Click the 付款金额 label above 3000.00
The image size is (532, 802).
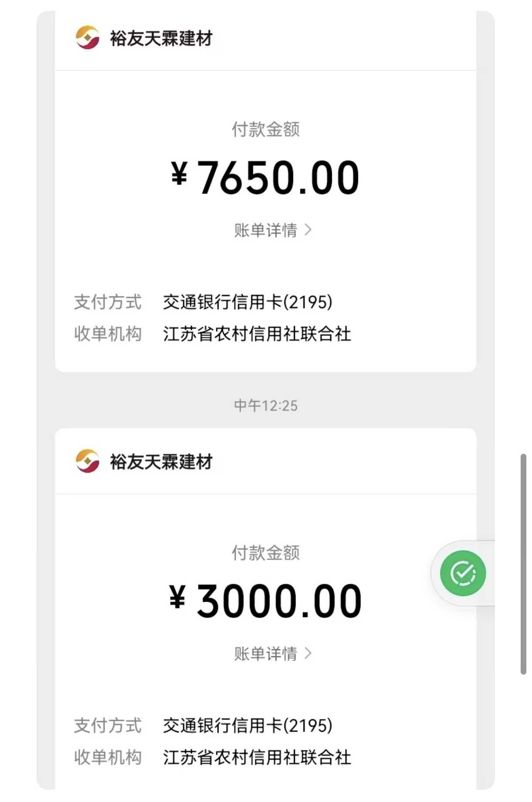[266, 553]
